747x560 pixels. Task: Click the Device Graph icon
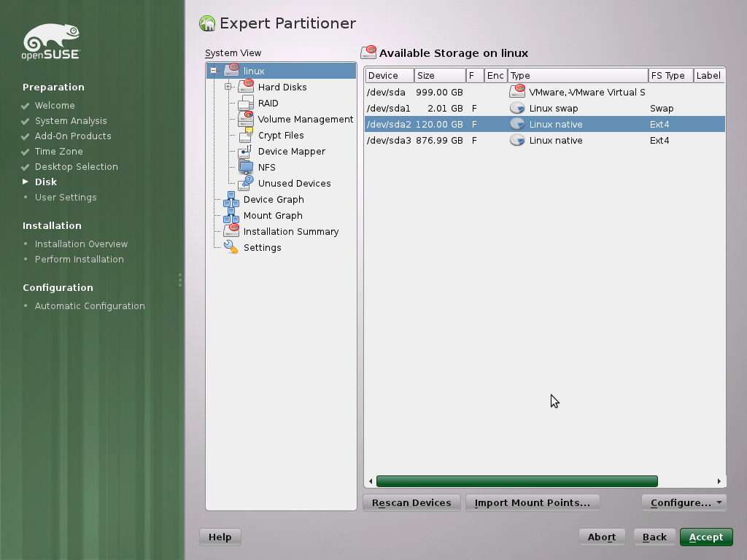(x=231, y=199)
